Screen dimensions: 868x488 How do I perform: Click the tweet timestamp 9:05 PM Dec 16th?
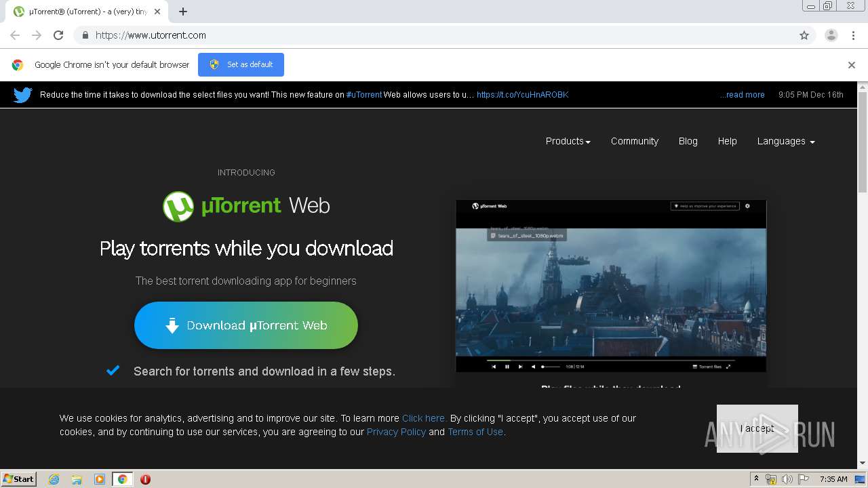pyautogui.click(x=811, y=95)
